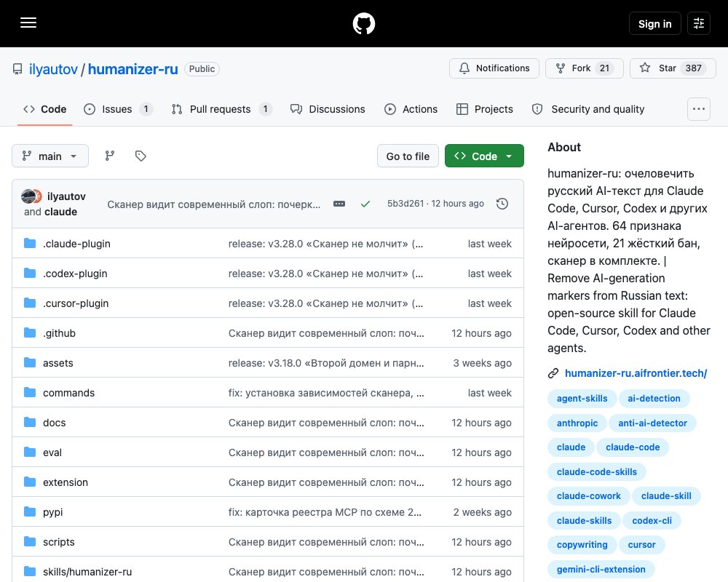
Task: Open the eval folder
Action: point(52,453)
